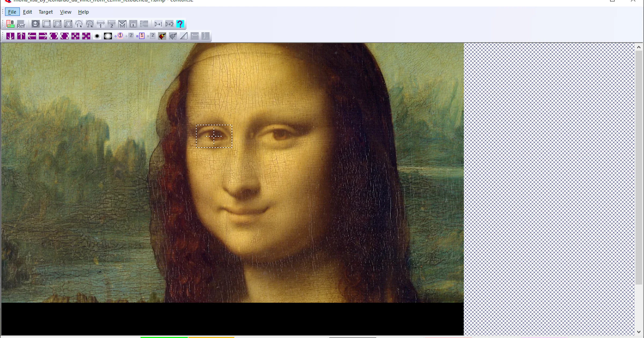Open the File menu

(12, 12)
